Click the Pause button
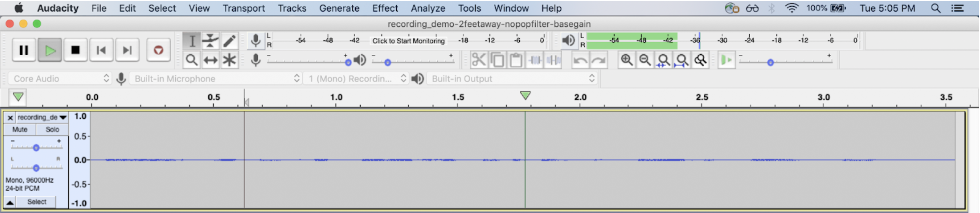The height and width of the screenshot is (213, 980). (x=24, y=50)
